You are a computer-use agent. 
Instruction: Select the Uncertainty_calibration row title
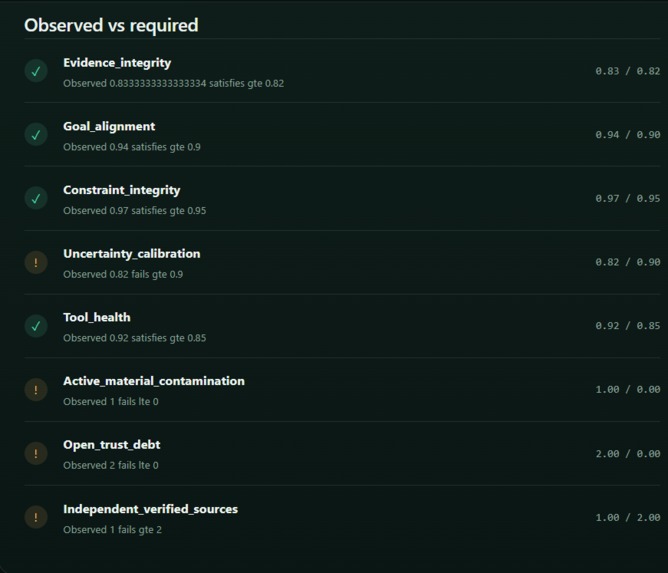(x=132, y=254)
